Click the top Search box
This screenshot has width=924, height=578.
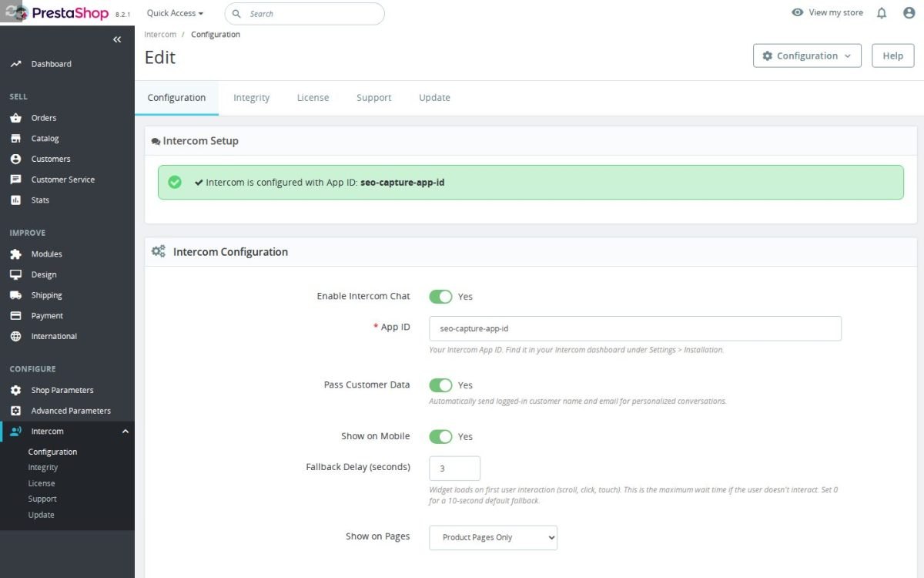(304, 14)
